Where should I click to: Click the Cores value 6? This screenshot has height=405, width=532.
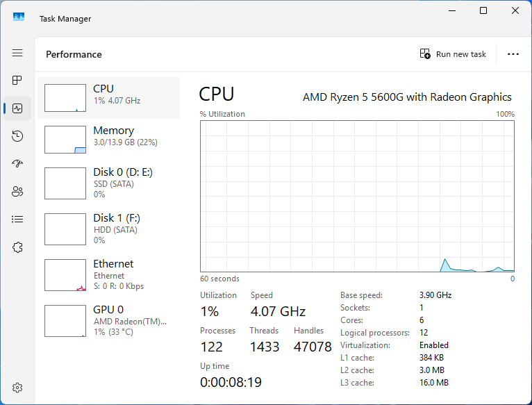pos(422,320)
